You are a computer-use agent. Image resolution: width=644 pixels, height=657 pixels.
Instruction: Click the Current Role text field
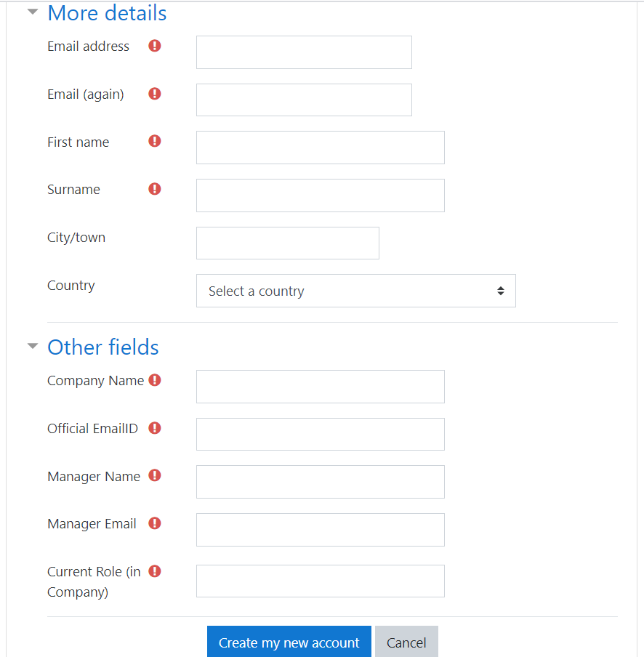[x=320, y=581]
